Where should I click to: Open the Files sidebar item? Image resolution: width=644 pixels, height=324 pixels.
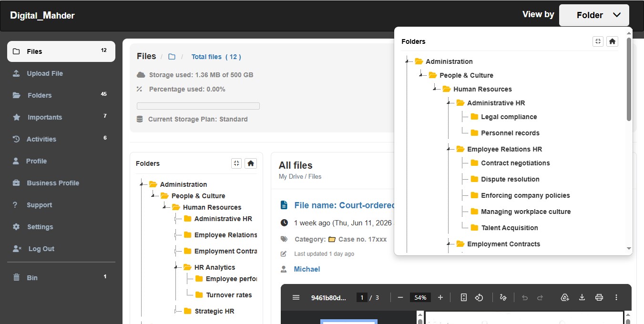61,51
